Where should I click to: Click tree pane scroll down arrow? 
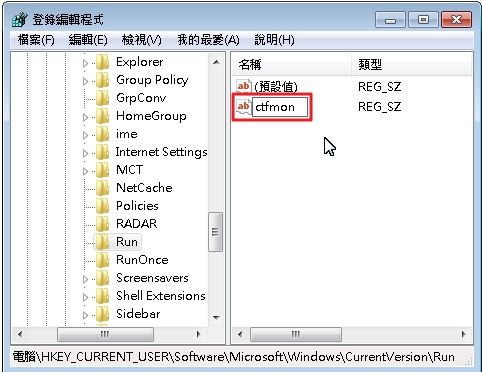[216, 317]
